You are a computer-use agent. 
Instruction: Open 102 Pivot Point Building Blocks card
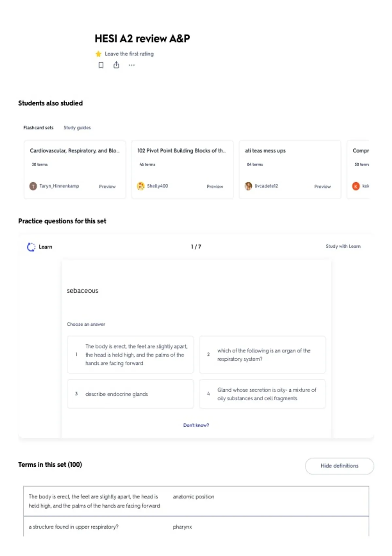pos(182,169)
